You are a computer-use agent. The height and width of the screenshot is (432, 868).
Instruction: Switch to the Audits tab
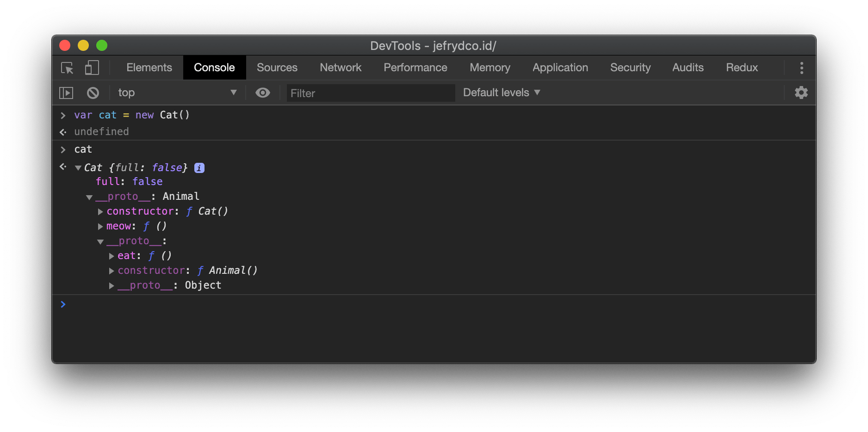click(x=688, y=68)
